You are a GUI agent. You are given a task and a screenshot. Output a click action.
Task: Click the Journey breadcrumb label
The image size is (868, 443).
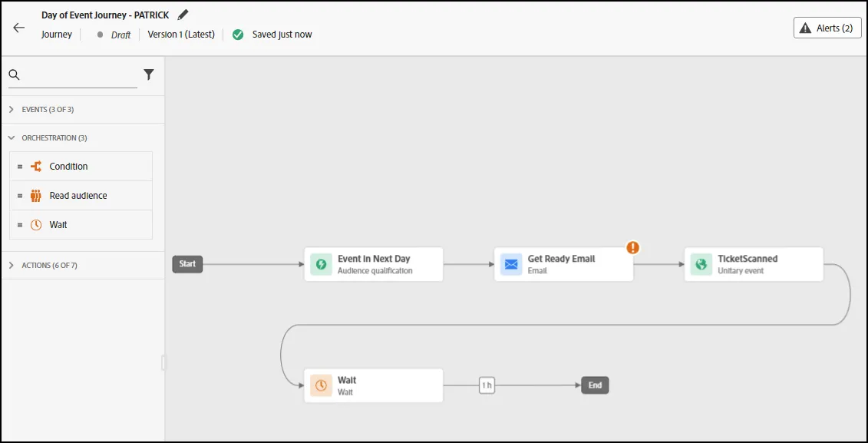click(x=57, y=35)
